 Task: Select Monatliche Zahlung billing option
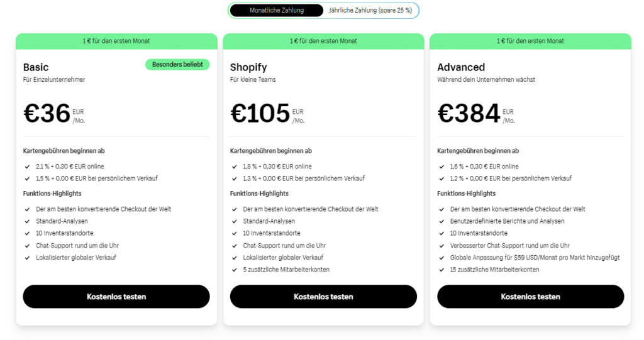coord(277,10)
